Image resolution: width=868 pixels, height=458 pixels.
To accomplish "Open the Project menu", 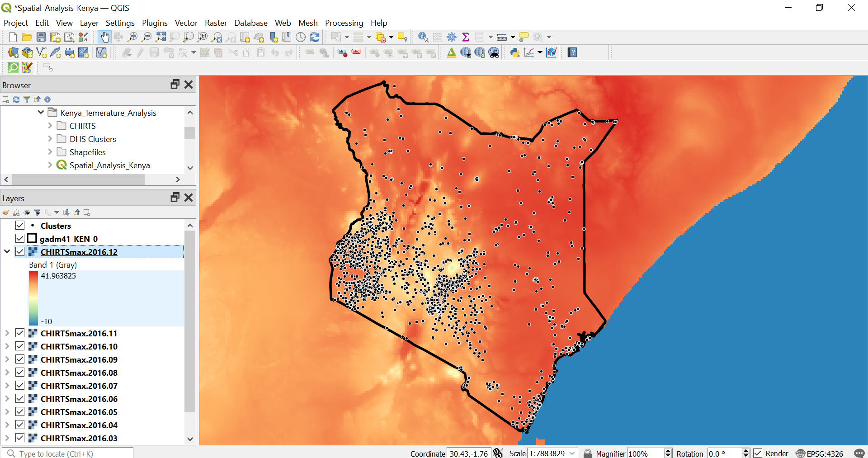I will (16, 23).
